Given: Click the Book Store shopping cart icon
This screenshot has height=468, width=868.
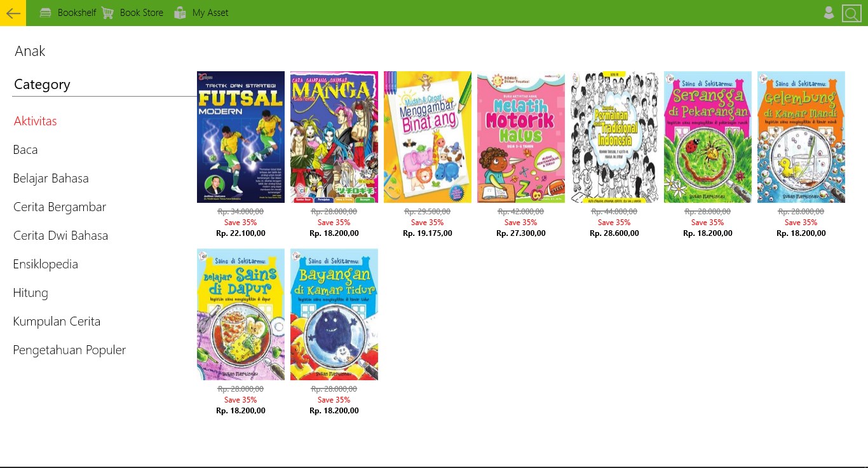Looking at the screenshot, I should 108,13.
